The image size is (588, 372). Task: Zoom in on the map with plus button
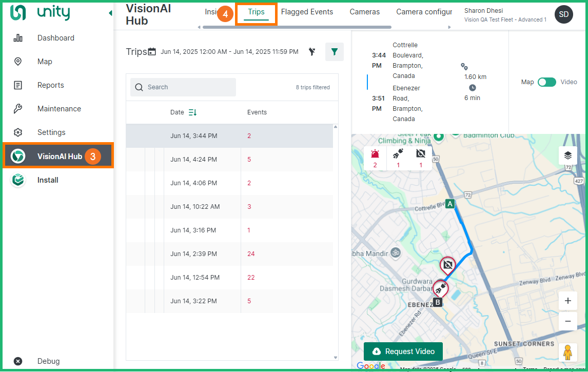tap(567, 301)
